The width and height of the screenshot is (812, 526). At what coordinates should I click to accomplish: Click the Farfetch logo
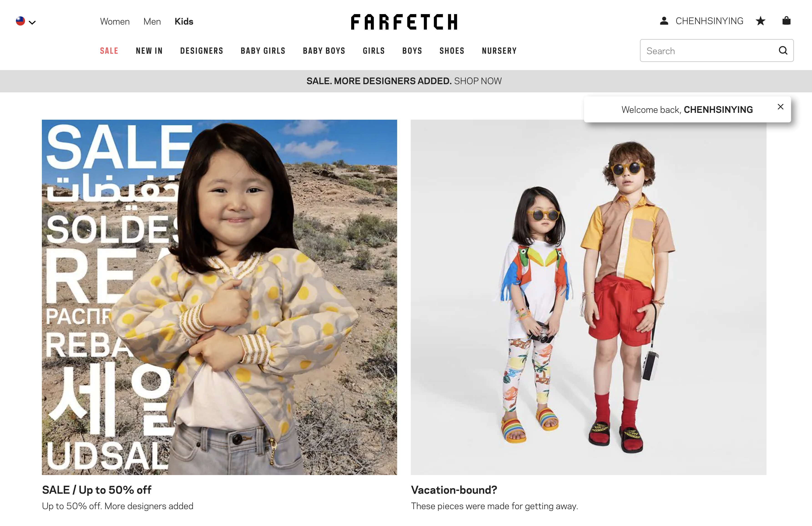[404, 22]
